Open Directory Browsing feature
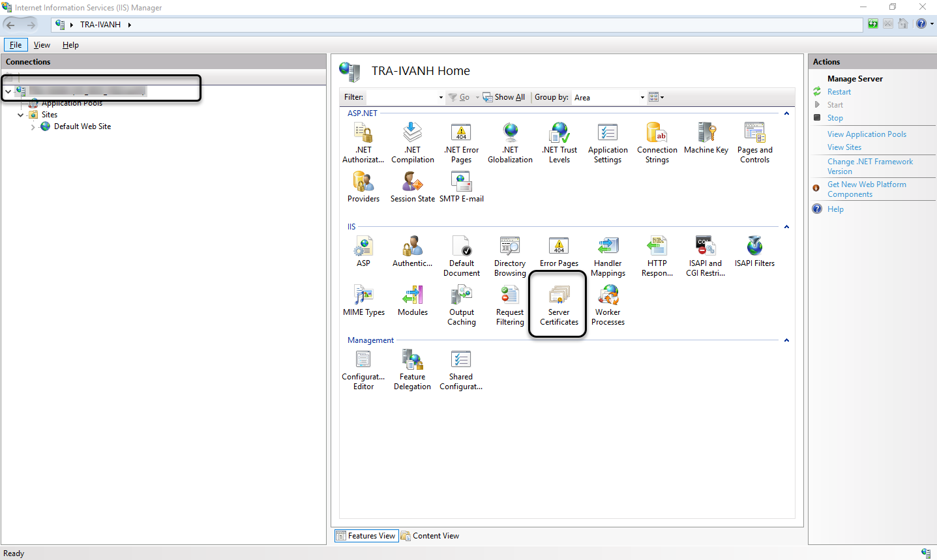Image resolution: width=937 pixels, height=560 pixels. [510, 256]
